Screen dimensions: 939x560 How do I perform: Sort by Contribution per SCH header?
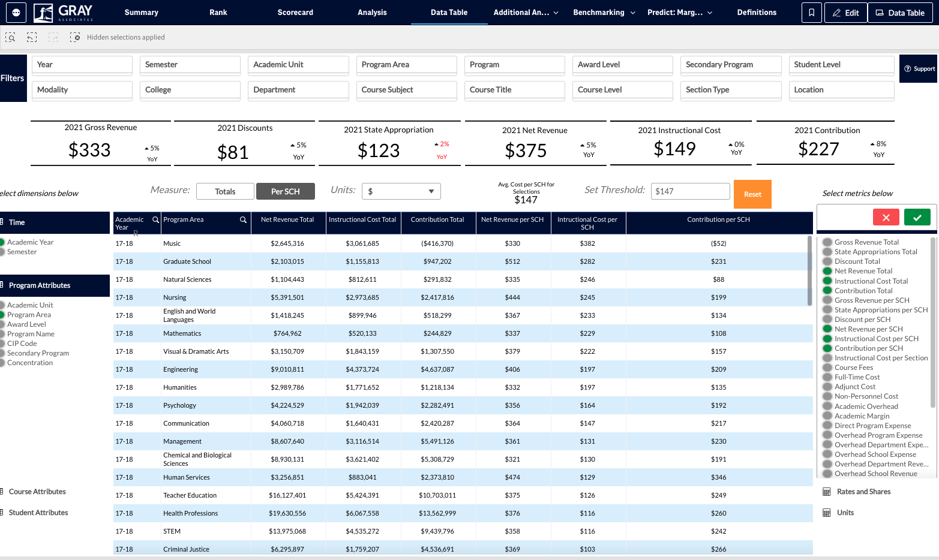tap(718, 220)
